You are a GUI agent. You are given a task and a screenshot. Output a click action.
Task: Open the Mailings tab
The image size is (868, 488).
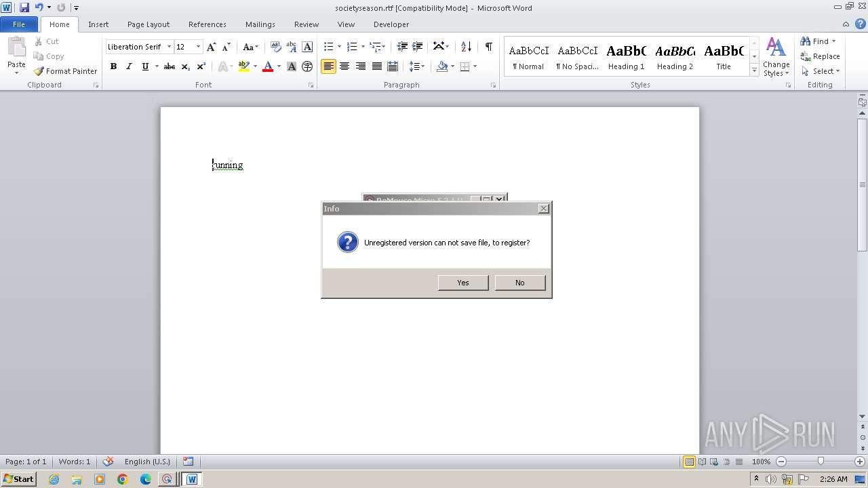pyautogui.click(x=260, y=24)
